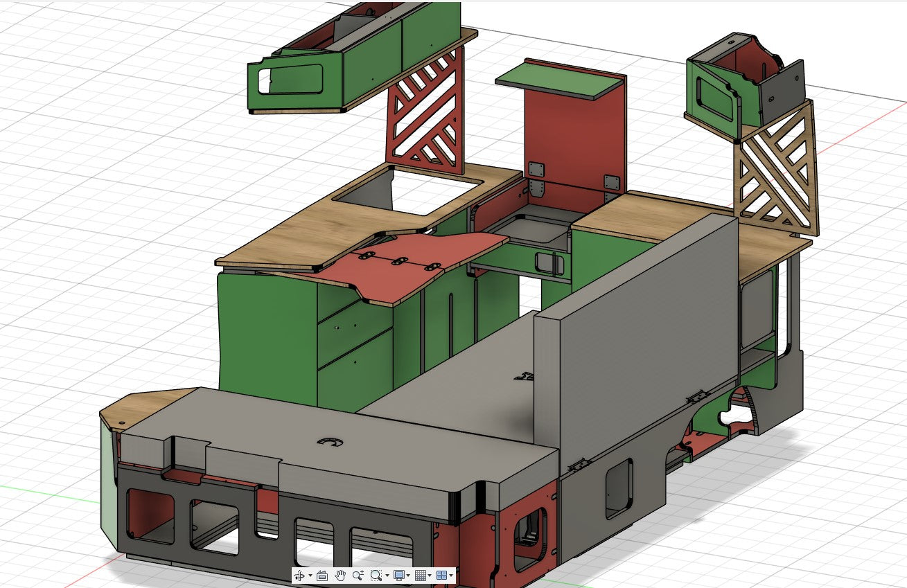Click the red lattice support panel
907x588 pixels.
(424, 111)
